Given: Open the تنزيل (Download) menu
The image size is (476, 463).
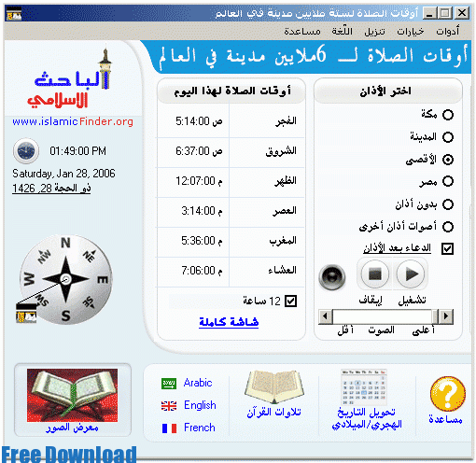Looking at the screenshot, I should pos(374,31).
